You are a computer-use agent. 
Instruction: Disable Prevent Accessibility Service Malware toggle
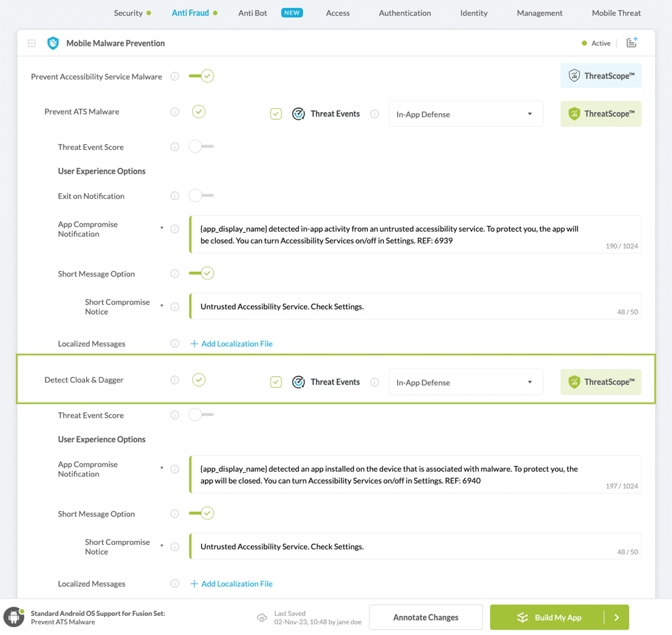pos(202,76)
